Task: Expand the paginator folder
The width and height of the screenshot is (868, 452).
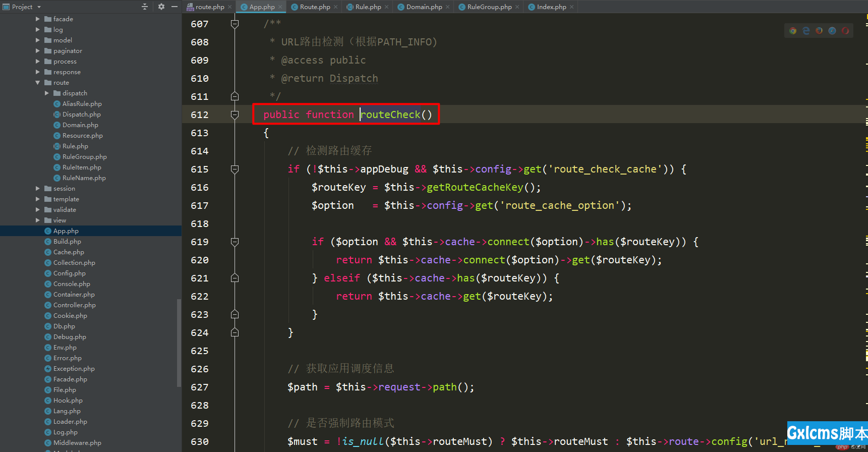Action: 38,50
